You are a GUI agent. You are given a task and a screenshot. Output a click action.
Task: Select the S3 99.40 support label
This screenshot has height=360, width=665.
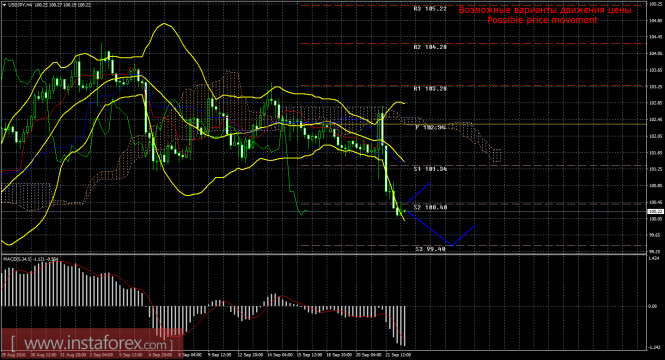[430, 249]
